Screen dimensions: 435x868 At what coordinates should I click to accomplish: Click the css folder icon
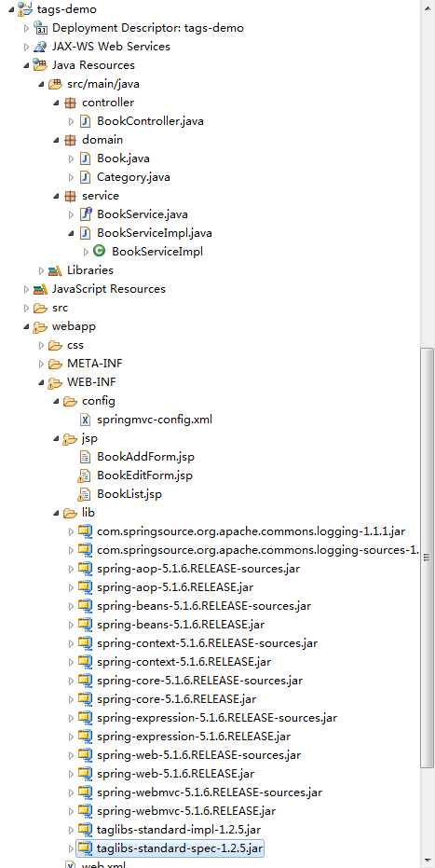coord(55,345)
